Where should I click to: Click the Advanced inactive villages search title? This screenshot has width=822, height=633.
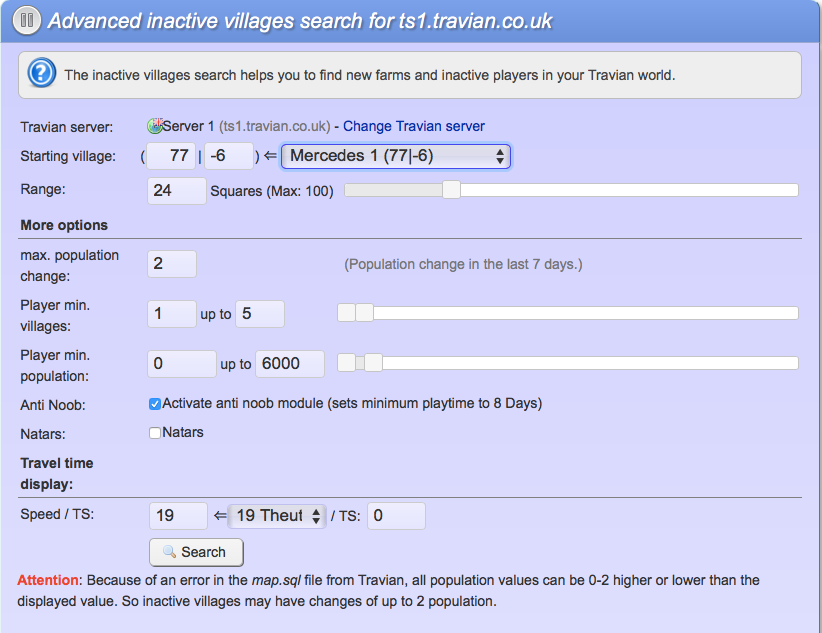tap(299, 21)
